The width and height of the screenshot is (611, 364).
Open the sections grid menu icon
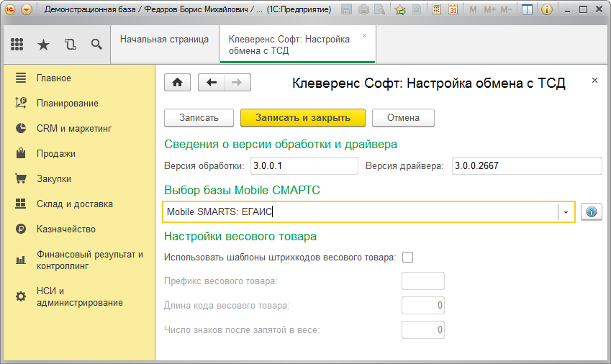pos(17,45)
